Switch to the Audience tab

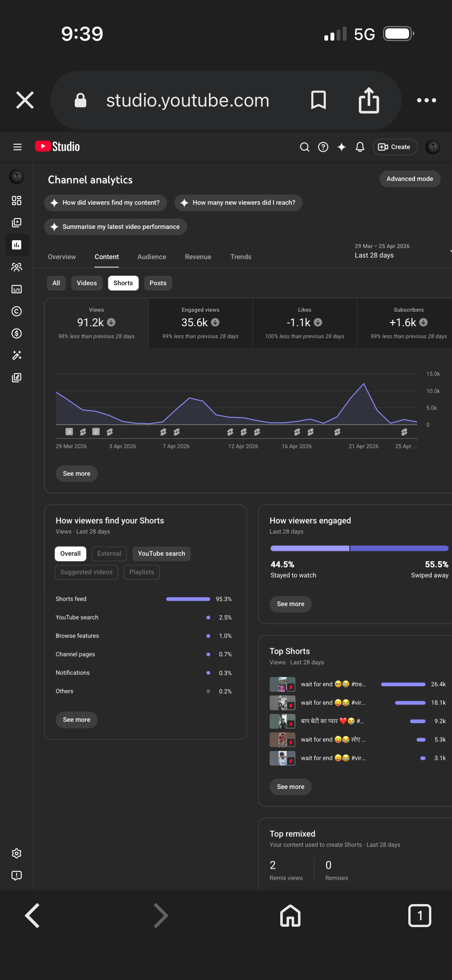pos(151,257)
